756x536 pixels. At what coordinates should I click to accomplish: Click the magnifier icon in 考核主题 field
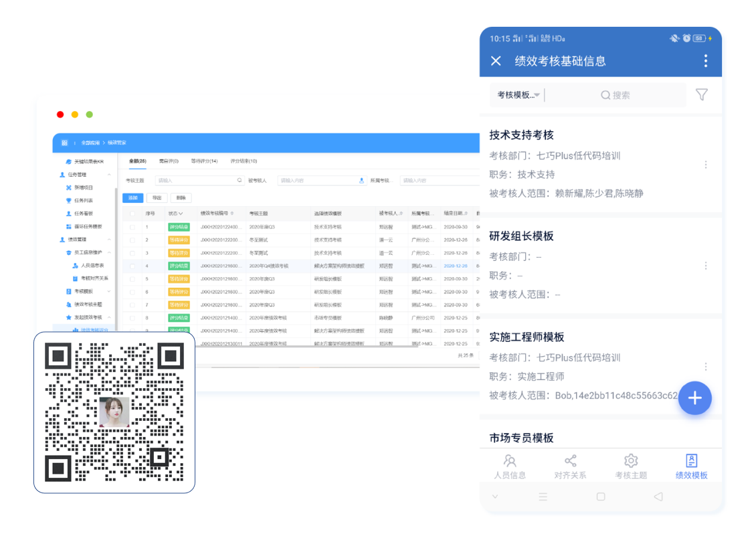(x=239, y=181)
